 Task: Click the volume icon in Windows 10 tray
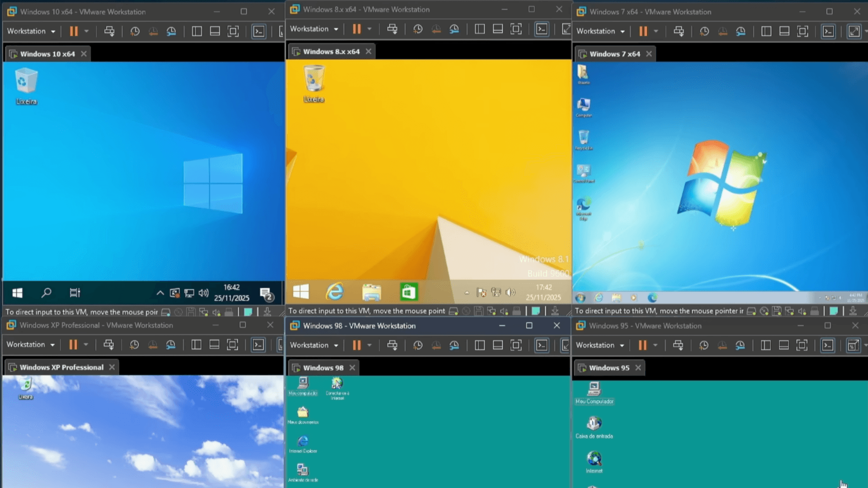coord(203,293)
